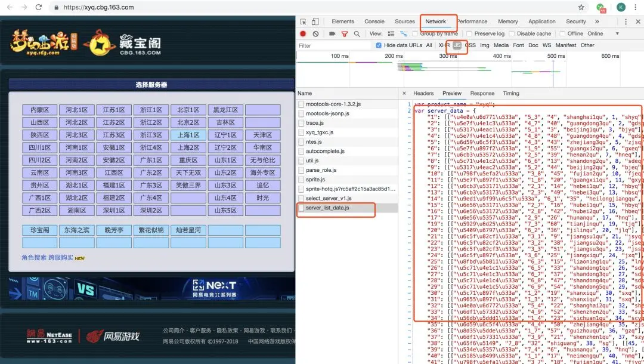
Task: Bookmark this page with star icon
Action: coord(581,7)
